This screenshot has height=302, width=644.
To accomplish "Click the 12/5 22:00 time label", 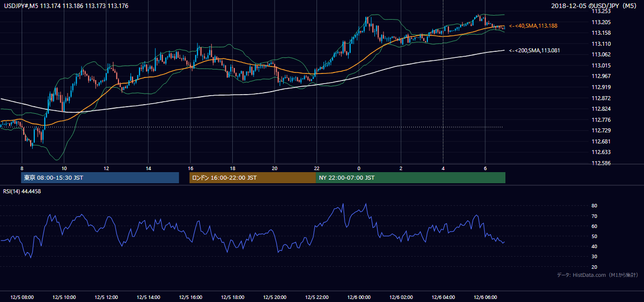I will (x=316, y=297).
